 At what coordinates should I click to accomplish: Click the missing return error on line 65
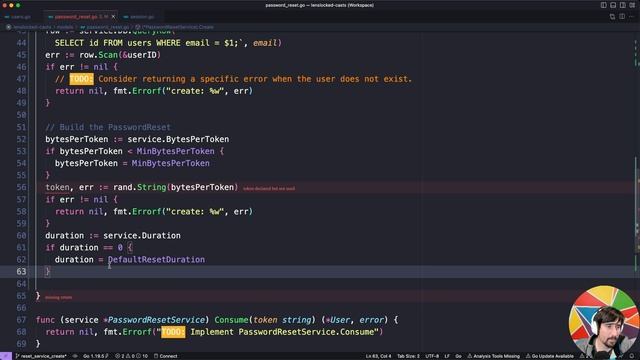click(58, 298)
